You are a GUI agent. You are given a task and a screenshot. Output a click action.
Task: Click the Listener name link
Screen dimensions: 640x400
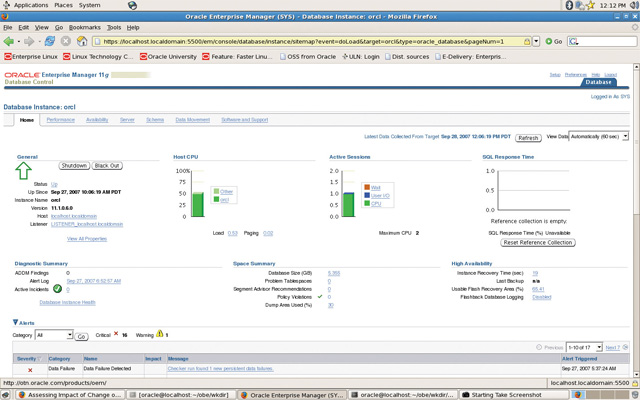[87, 224]
